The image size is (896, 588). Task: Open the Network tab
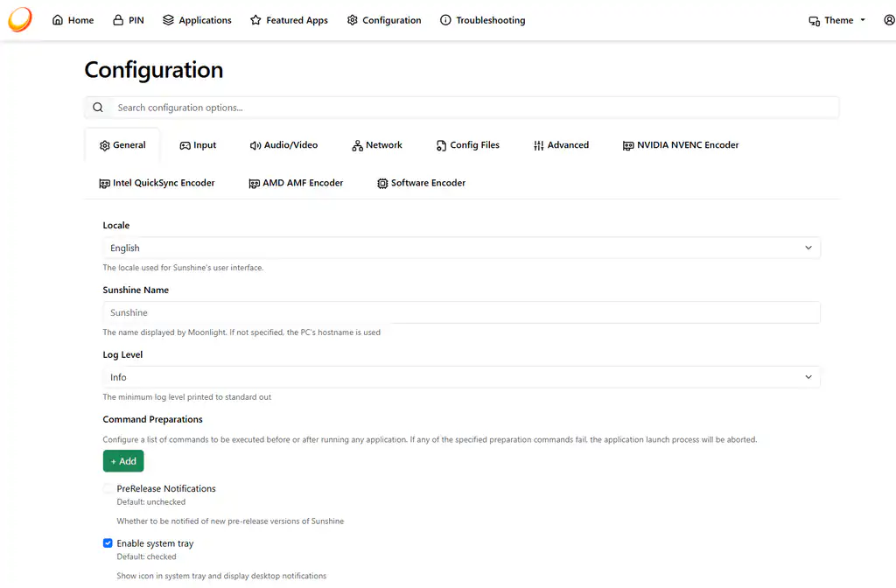377,145
